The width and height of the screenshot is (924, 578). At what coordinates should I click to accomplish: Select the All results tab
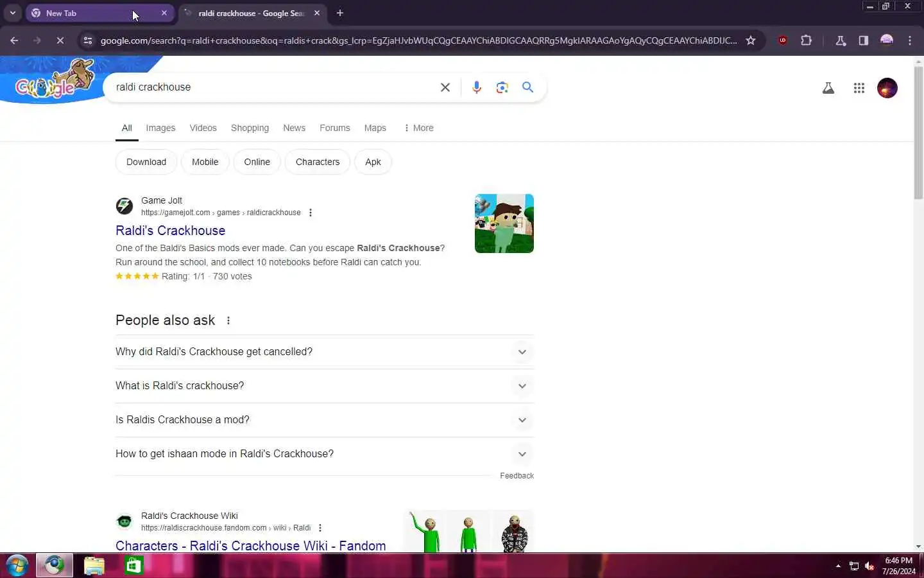click(127, 128)
